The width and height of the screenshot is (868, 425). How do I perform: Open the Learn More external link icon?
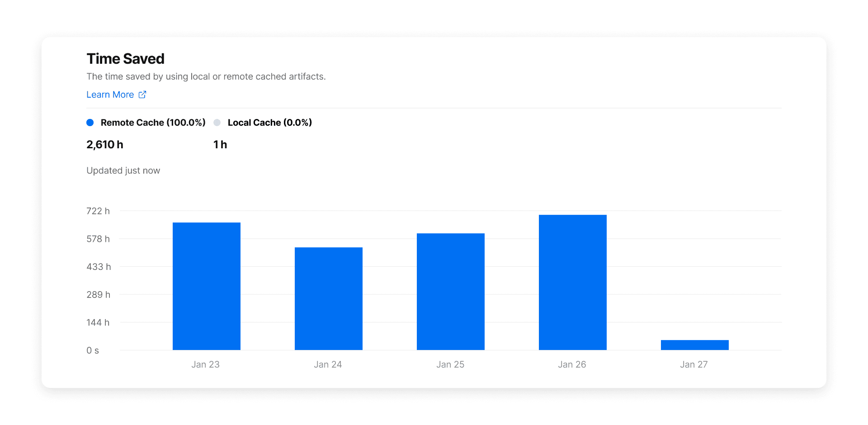[x=142, y=94]
